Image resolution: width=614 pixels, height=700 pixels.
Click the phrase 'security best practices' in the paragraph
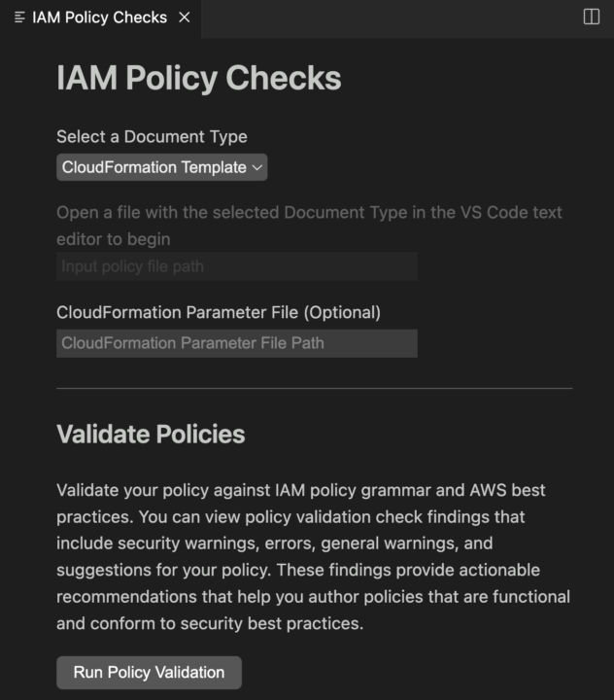point(270,623)
